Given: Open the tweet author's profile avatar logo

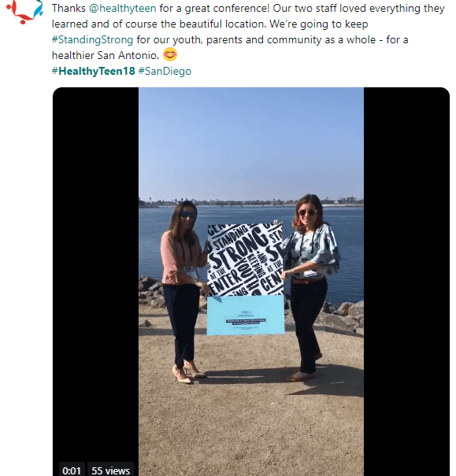Looking at the screenshot, I should 24,12.
